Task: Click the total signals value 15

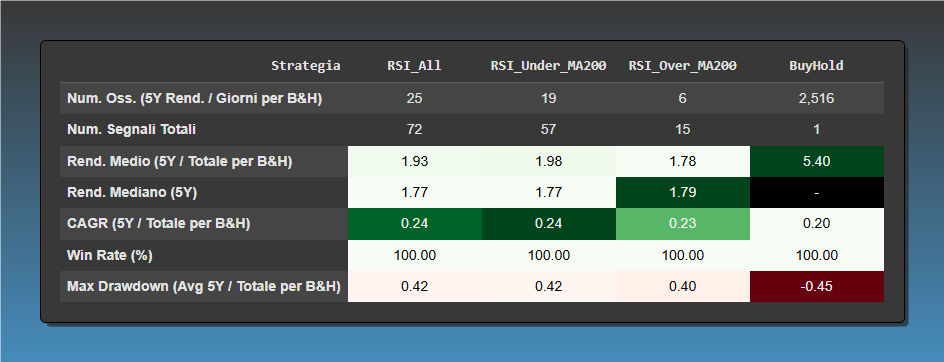Action: pyautogui.click(x=683, y=130)
